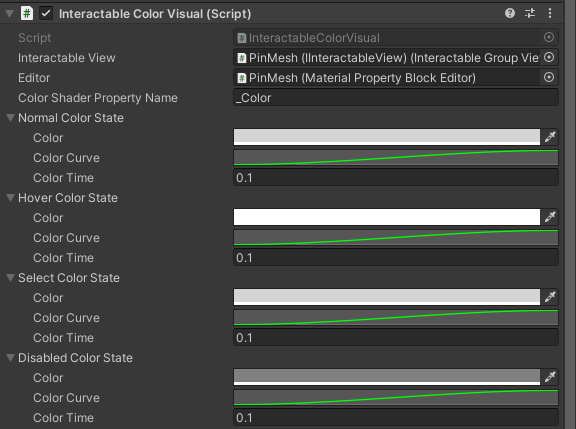Edit the Select Color State color curve
576x429 pixels.
396,317
